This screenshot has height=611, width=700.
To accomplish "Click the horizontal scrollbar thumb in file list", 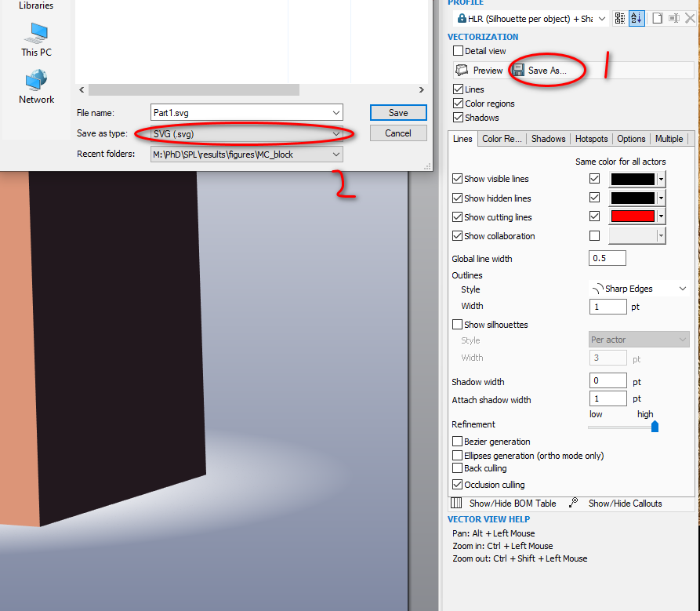I will [194, 89].
